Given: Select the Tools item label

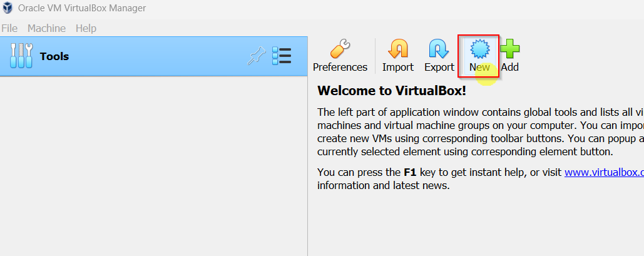Looking at the screenshot, I should [x=54, y=56].
